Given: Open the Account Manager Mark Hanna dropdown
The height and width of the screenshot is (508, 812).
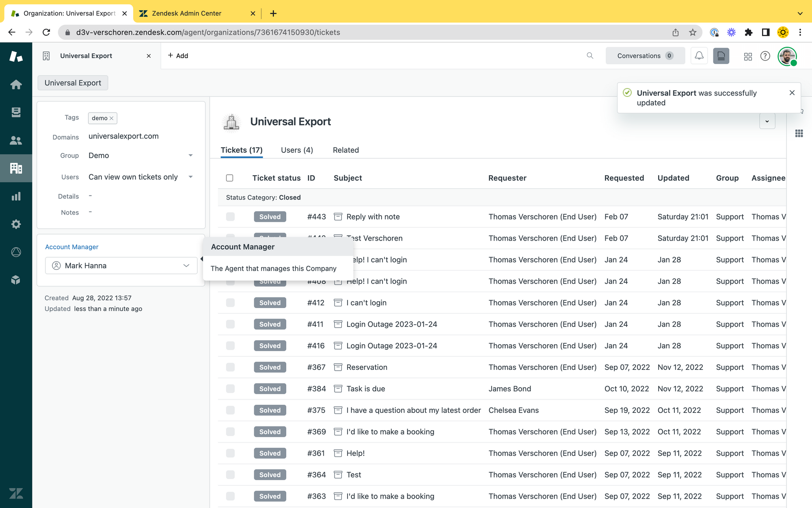Looking at the screenshot, I should pos(121,265).
